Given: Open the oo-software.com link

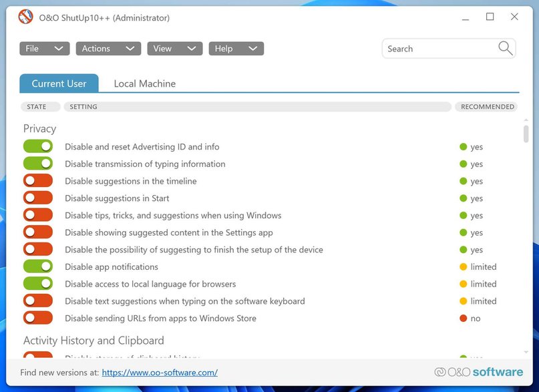Looking at the screenshot, I should click(160, 373).
